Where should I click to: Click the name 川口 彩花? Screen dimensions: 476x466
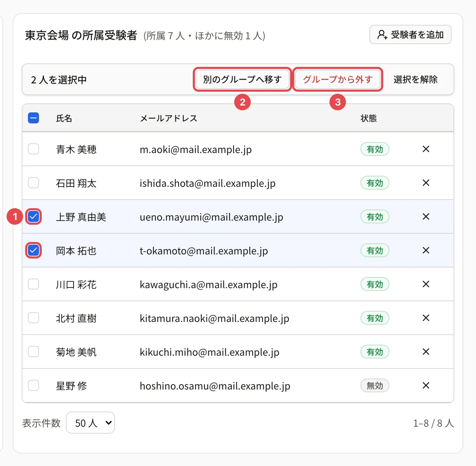(76, 284)
